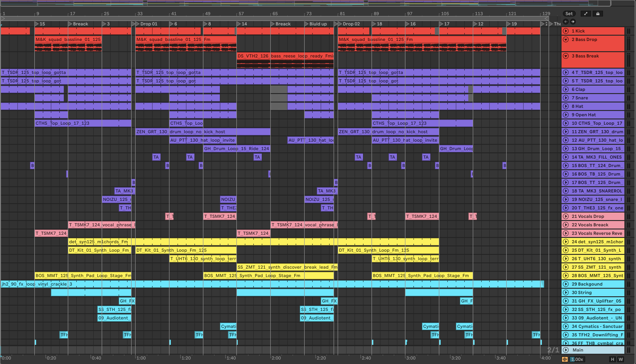Click the locator marker arrow for Drop 02
The width and height of the screenshot is (636, 364).
click(340, 24)
